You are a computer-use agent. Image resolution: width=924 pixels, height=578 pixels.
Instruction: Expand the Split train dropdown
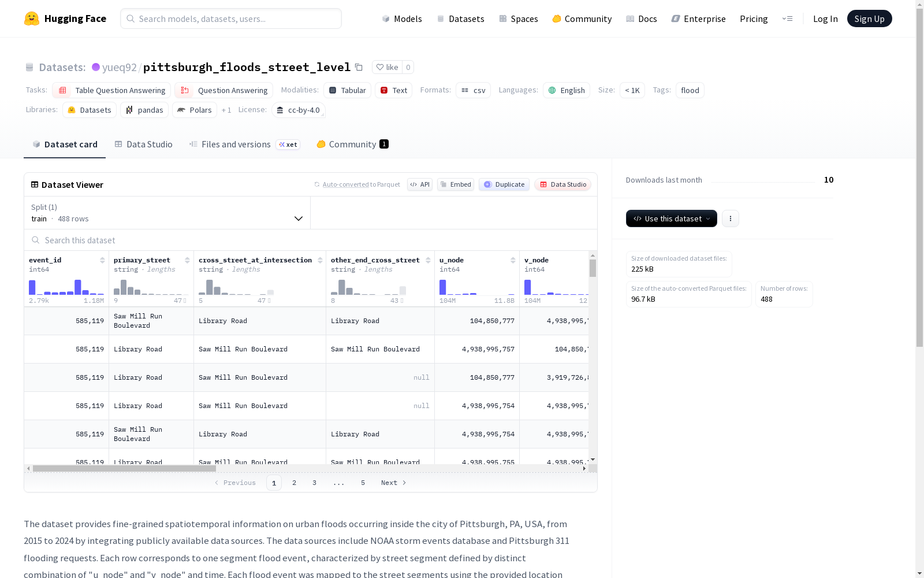click(167, 213)
